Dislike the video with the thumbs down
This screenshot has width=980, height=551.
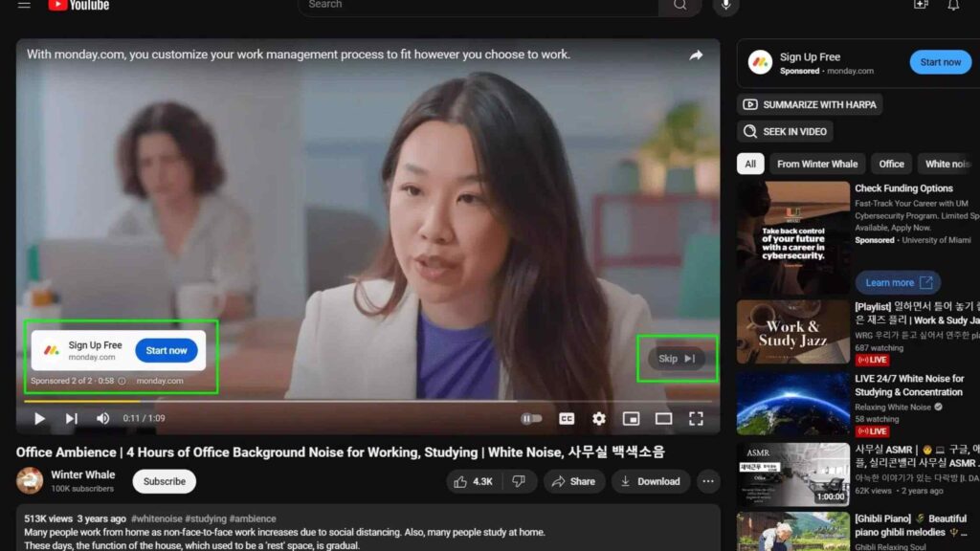coord(519,481)
